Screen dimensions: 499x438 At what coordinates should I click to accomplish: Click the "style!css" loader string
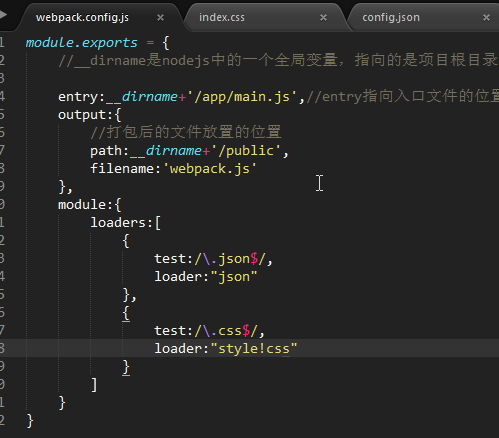point(254,349)
